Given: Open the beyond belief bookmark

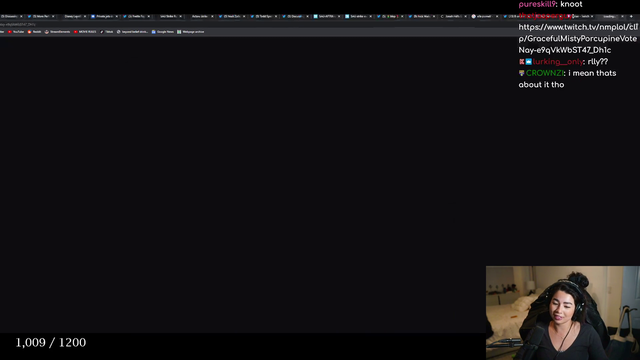Looking at the screenshot, I should click(x=132, y=32).
